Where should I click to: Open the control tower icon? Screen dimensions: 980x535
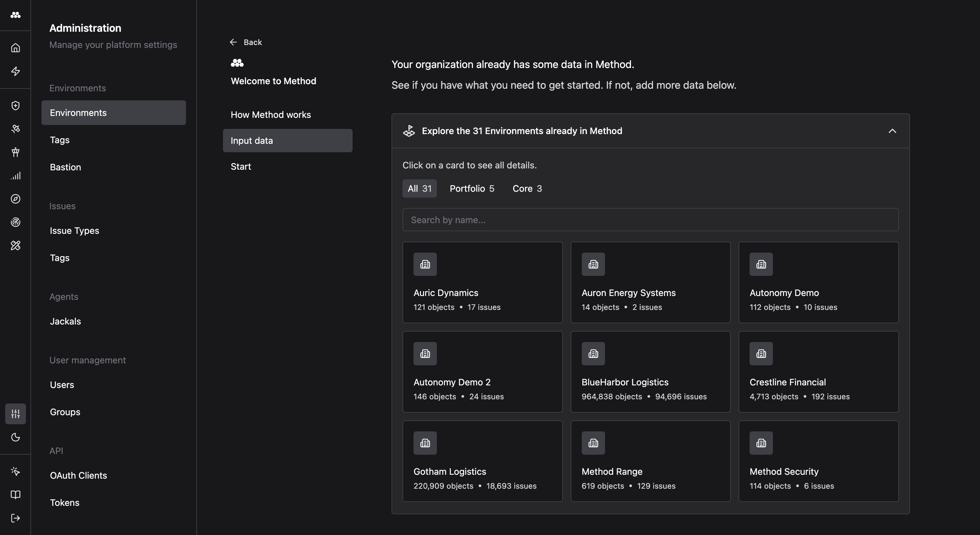tap(15, 152)
